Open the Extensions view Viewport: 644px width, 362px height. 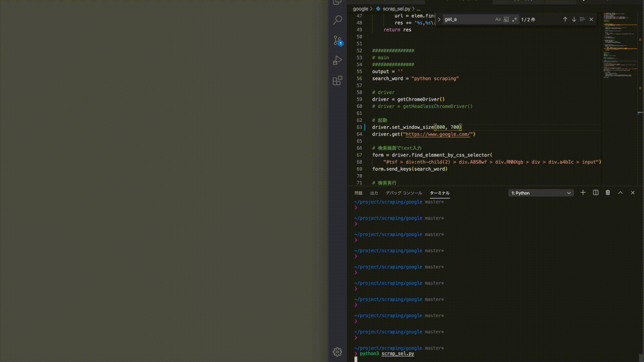[x=337, y=80]
